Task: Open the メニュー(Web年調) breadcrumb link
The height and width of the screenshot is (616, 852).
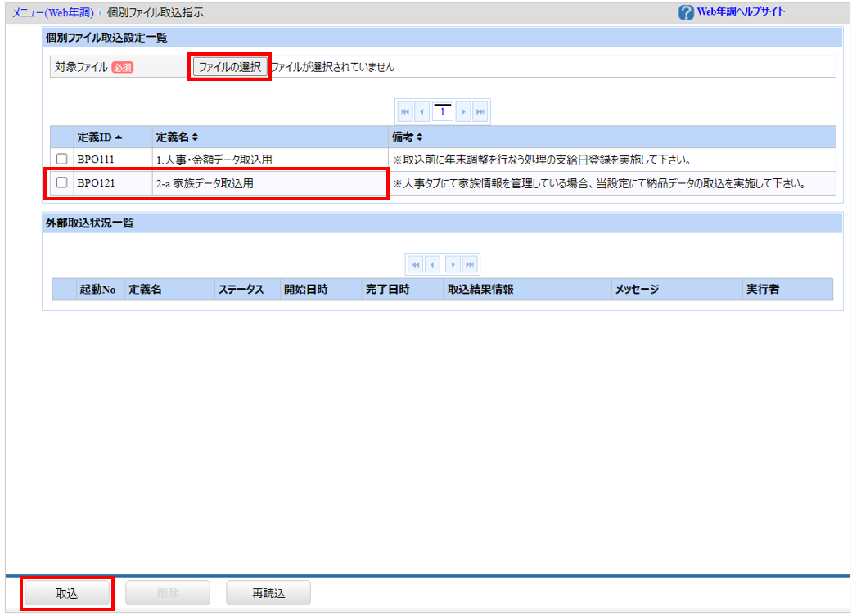Action: pyautogui.click(x=52, y=12)
